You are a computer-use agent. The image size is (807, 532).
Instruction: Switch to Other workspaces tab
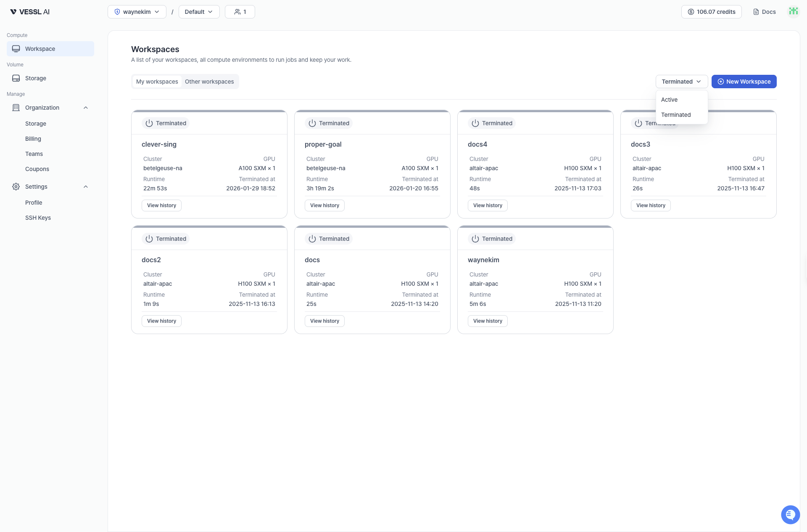pos(209,82)
